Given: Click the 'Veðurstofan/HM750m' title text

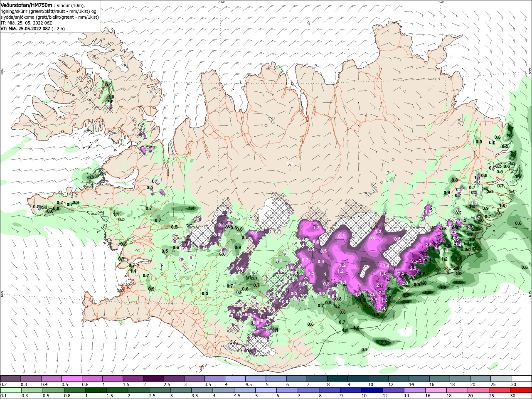Looking at the screenshot, I should click(26, 5).
